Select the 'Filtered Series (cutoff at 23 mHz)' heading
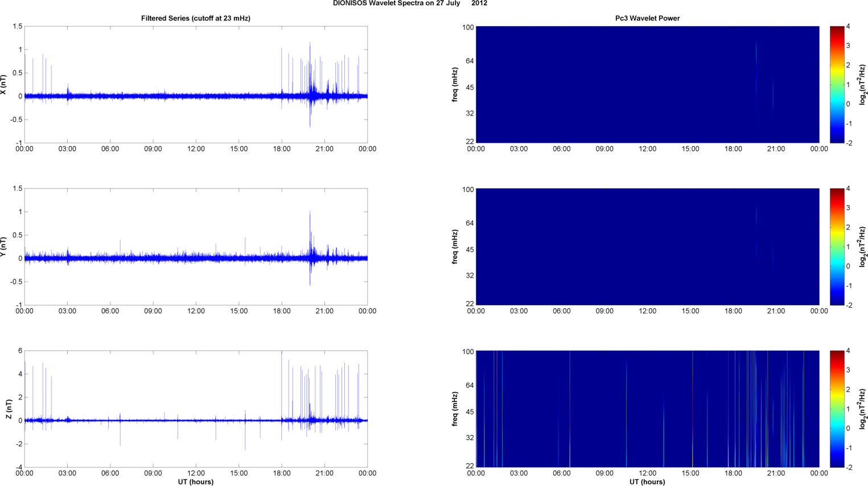The width and height of the screenshot is (868, 486). point(196,18)
